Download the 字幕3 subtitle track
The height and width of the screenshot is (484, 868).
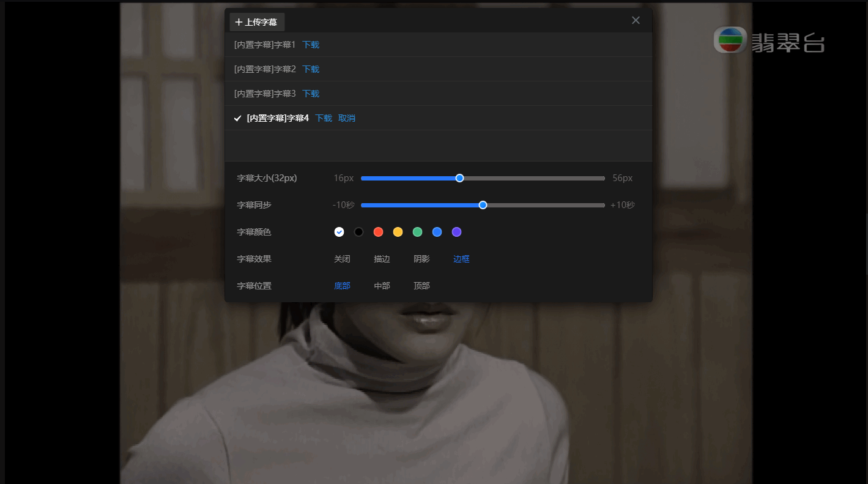(310, 93)
